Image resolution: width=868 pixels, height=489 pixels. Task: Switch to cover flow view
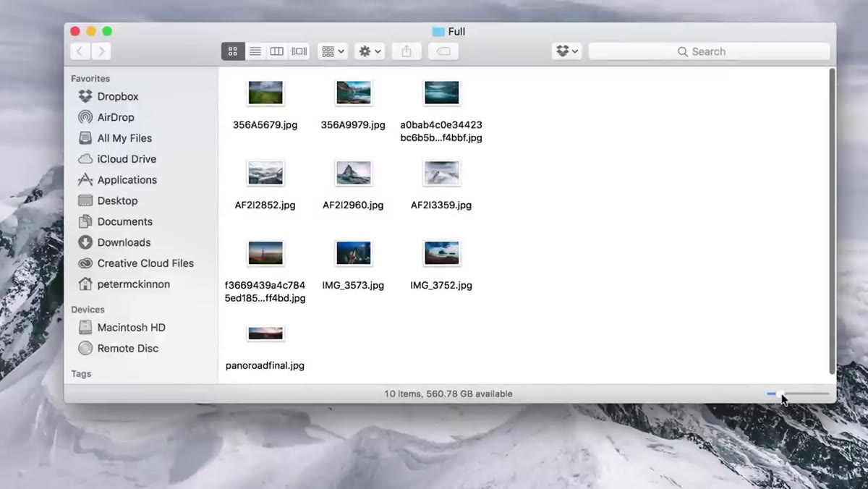point(299,51)
